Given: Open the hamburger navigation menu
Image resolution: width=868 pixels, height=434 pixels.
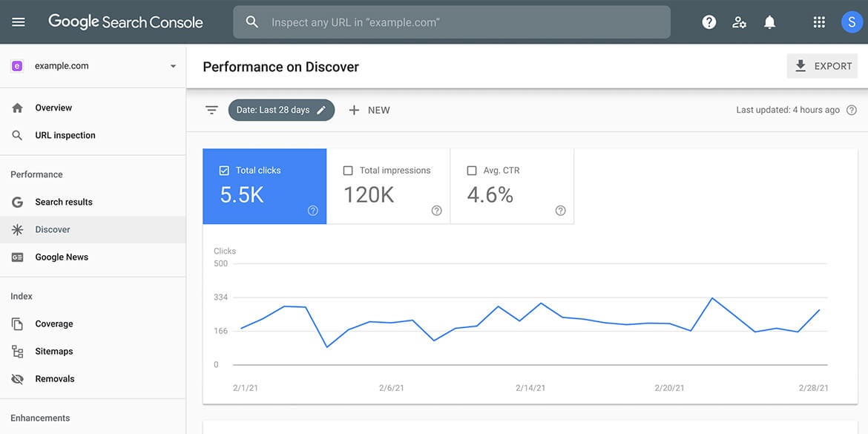Looking at the screenshot, I should 19,22.
